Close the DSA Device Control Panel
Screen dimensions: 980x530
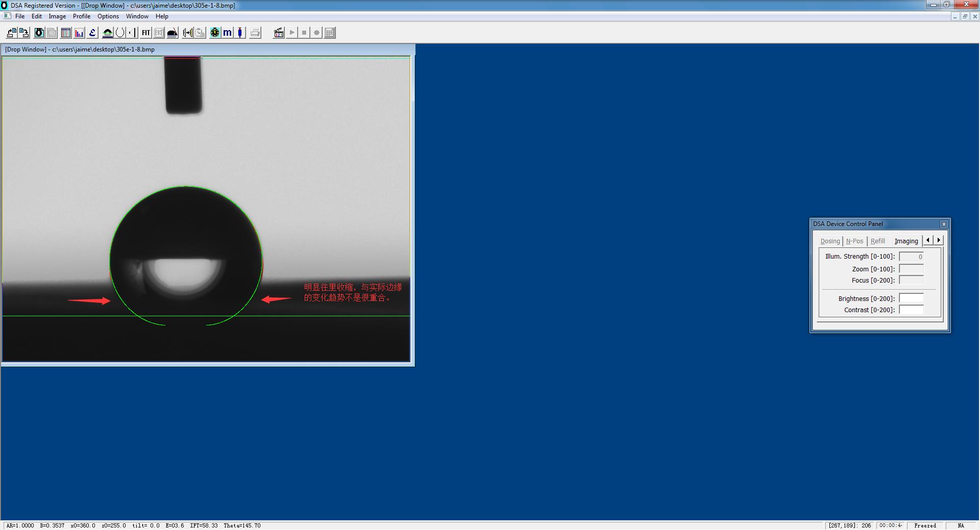(944, 224)
